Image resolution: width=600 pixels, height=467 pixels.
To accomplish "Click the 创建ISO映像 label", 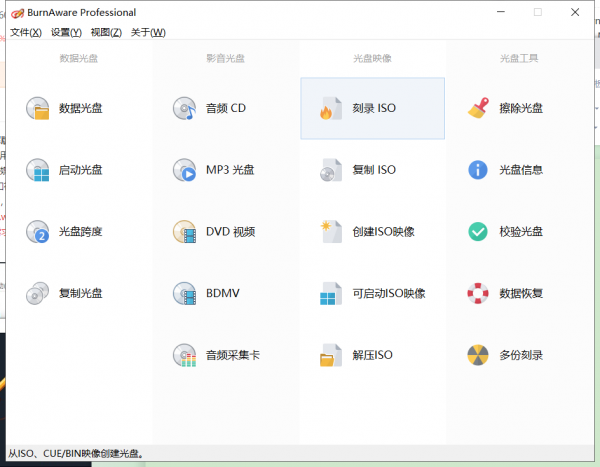I will coord(383,232).
